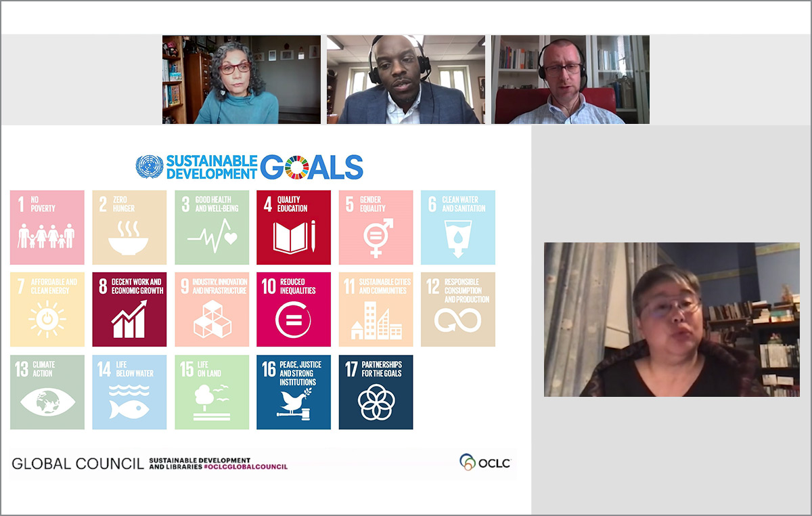Click the Climate Action eye icon
Image resolution: width=812 pixels, height=516 pixels.
(47, 401)
